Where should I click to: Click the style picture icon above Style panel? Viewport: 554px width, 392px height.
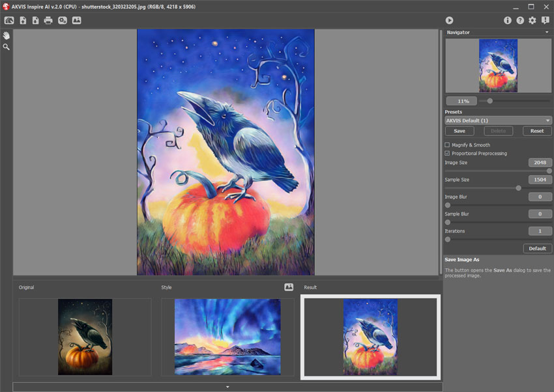(x=289, y=287)
